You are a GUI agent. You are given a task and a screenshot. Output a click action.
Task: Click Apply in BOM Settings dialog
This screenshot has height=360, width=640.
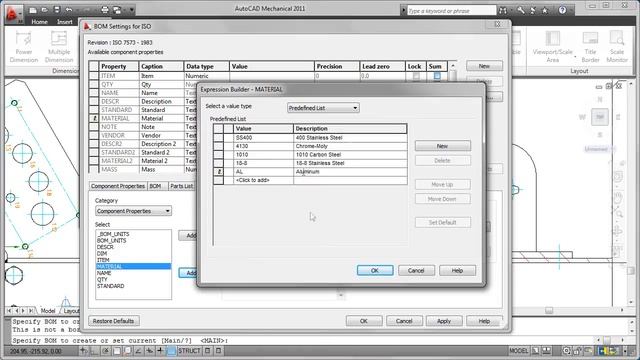[x=444, y=321]
